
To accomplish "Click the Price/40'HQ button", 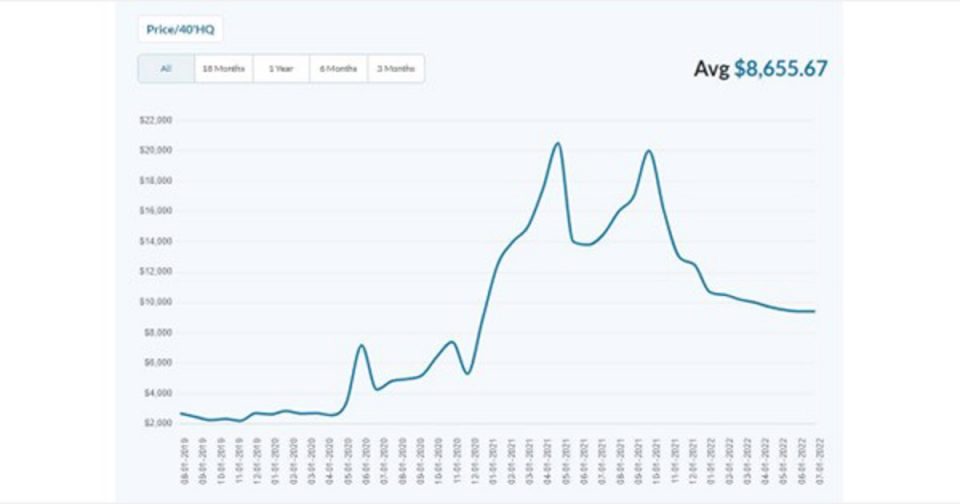I will pos(180,29).
